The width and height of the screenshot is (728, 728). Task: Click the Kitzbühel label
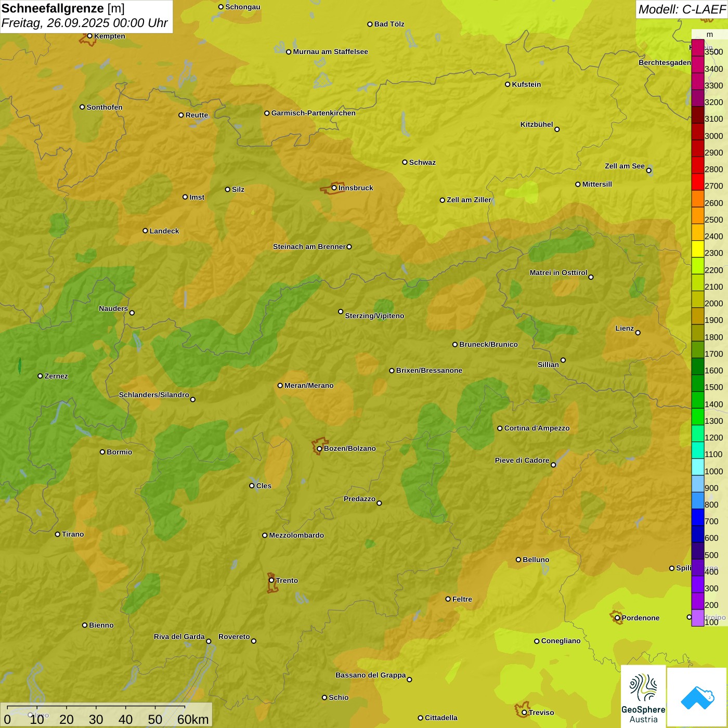click(x=537, y=124)
